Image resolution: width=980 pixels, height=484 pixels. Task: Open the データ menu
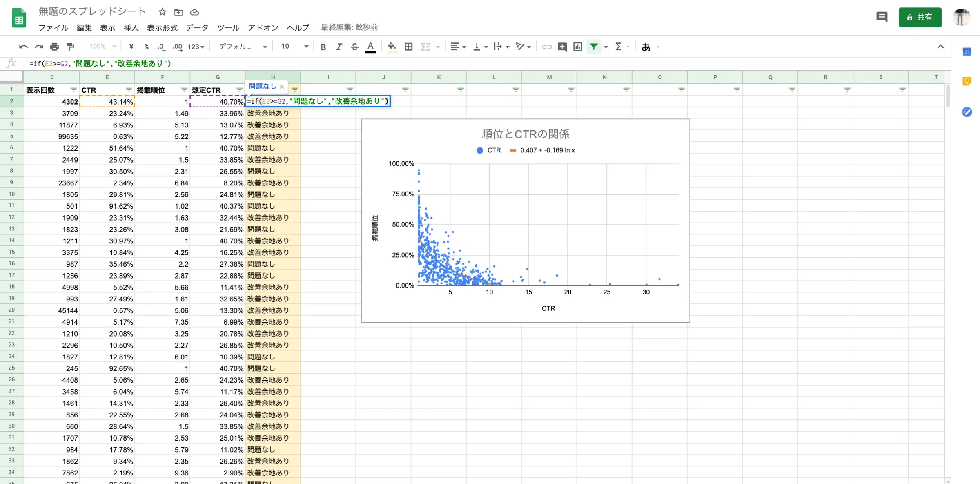click(x=197, y=27)
